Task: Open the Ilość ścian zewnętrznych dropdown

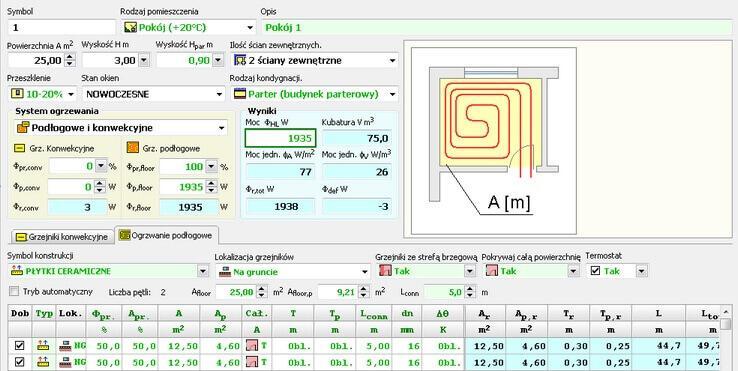Action: pos(392,60)
